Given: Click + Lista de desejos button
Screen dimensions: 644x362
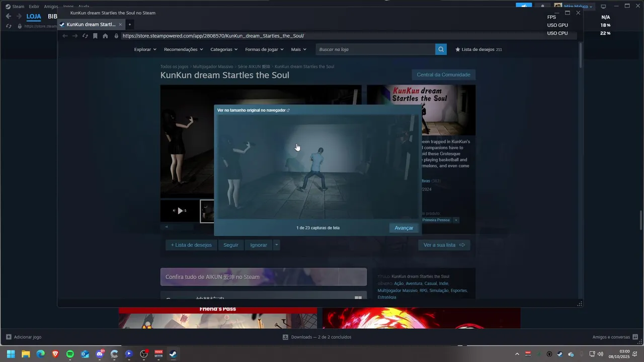Looking at the screenshot, I should coord(191,245).
